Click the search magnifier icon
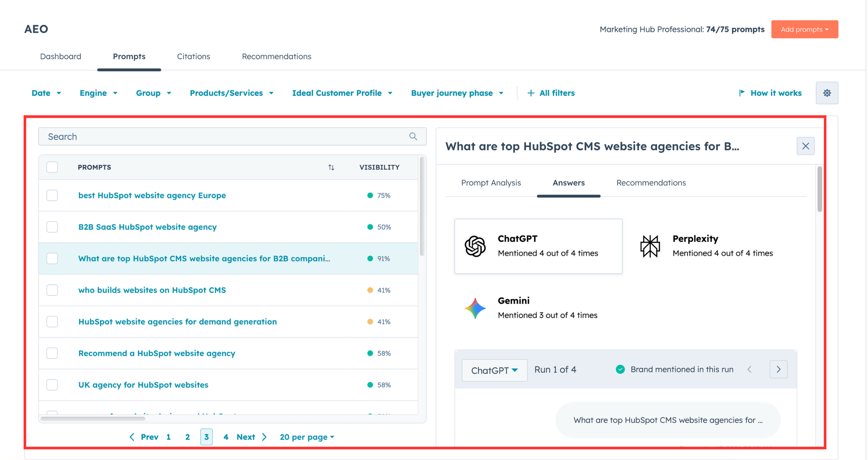This screenshot has height=460, width=868. tap(413, 136)
